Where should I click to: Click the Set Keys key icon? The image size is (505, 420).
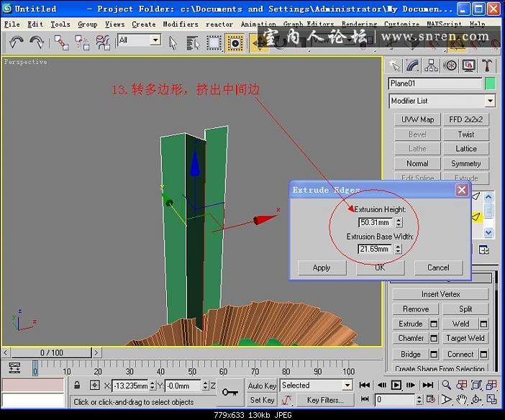click(x=231, y=392)
